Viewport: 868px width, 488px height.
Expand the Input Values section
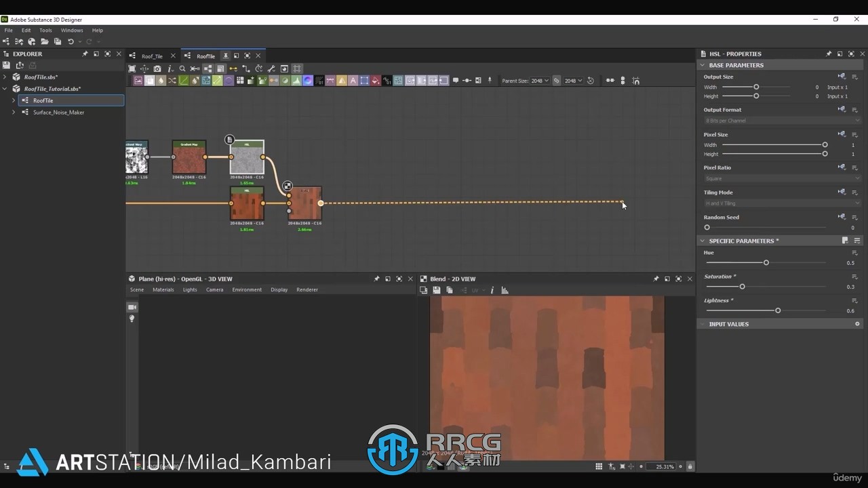coord(703,324)
